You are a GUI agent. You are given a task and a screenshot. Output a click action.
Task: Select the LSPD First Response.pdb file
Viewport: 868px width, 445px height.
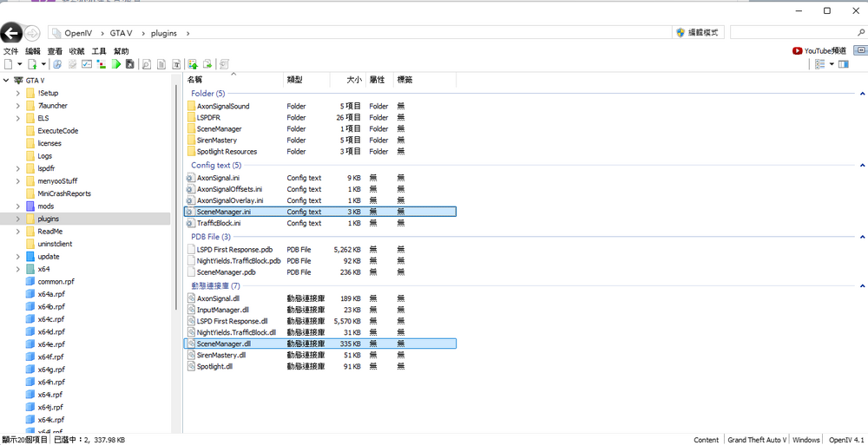point(320,249)
